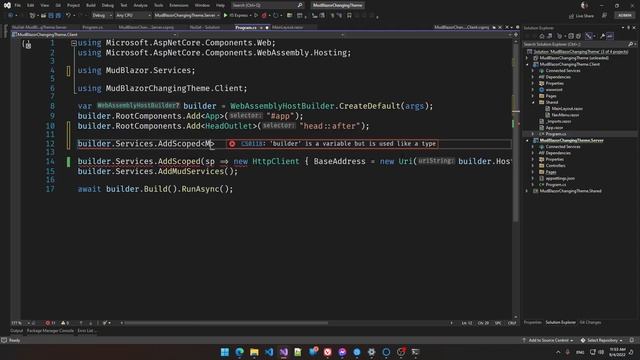This screenshot has width=640, height=360.
Task: Open File Explorer from taskbar
Action: pyautogui.click(x=254, y=352)
